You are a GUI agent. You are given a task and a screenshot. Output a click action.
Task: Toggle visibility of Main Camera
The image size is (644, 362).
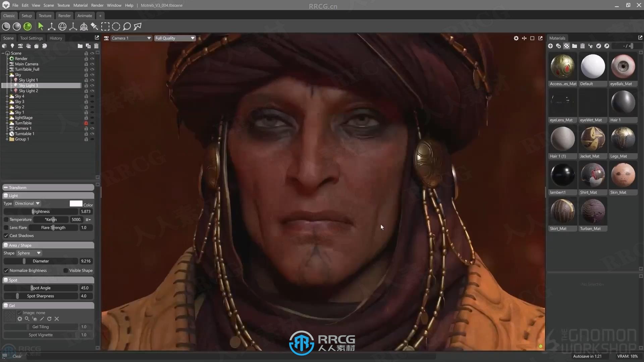[x=92, y=64]
